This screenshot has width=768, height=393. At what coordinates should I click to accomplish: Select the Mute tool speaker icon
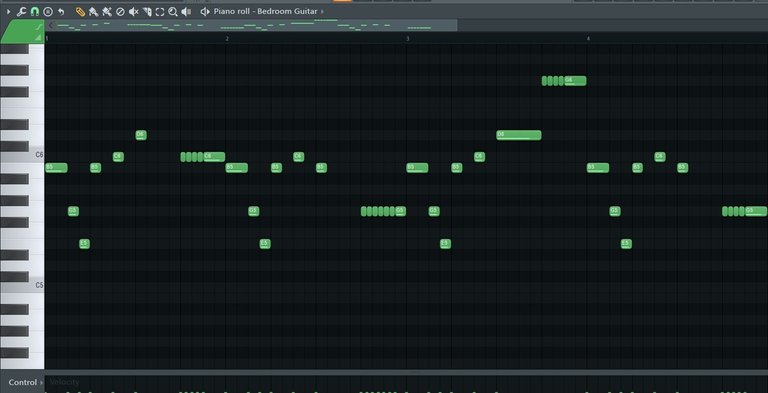133,11
